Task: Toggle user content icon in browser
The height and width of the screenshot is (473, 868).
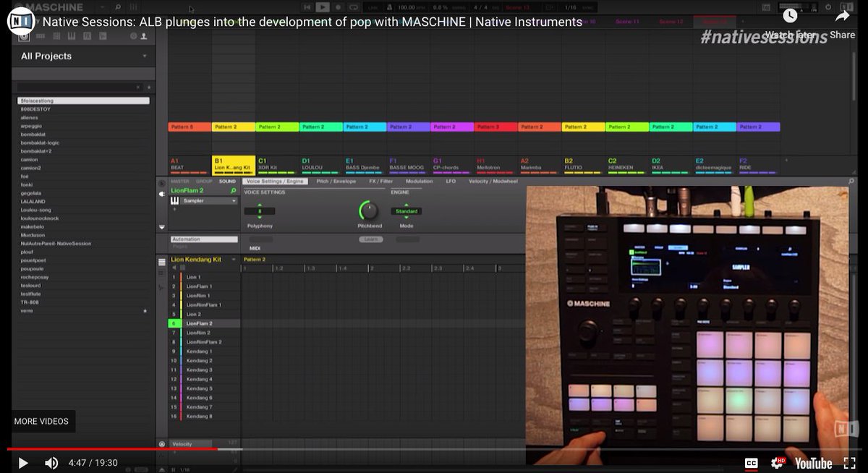Action: point(144,35)
